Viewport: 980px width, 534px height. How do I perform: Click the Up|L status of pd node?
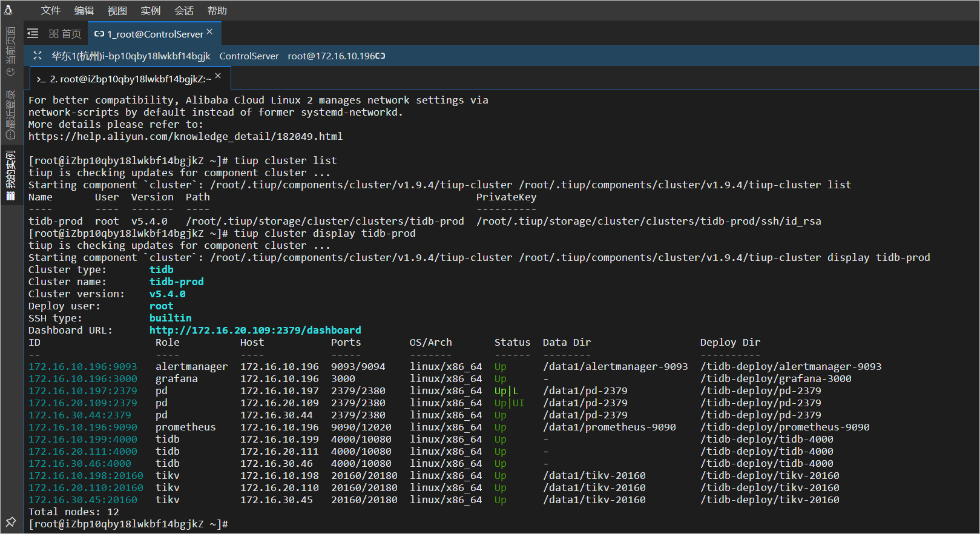pos(506,391)
